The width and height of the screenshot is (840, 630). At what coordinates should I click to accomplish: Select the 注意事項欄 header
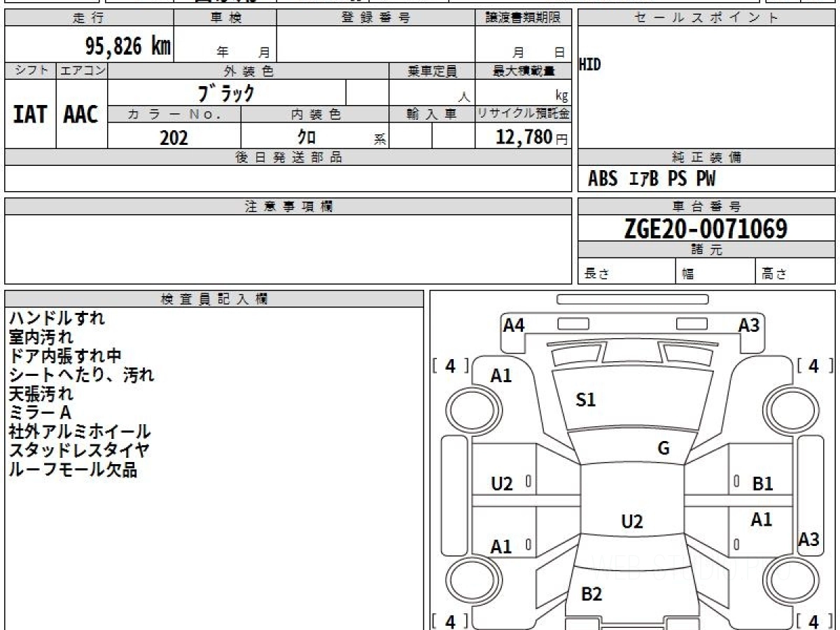(x=288, y=206)
